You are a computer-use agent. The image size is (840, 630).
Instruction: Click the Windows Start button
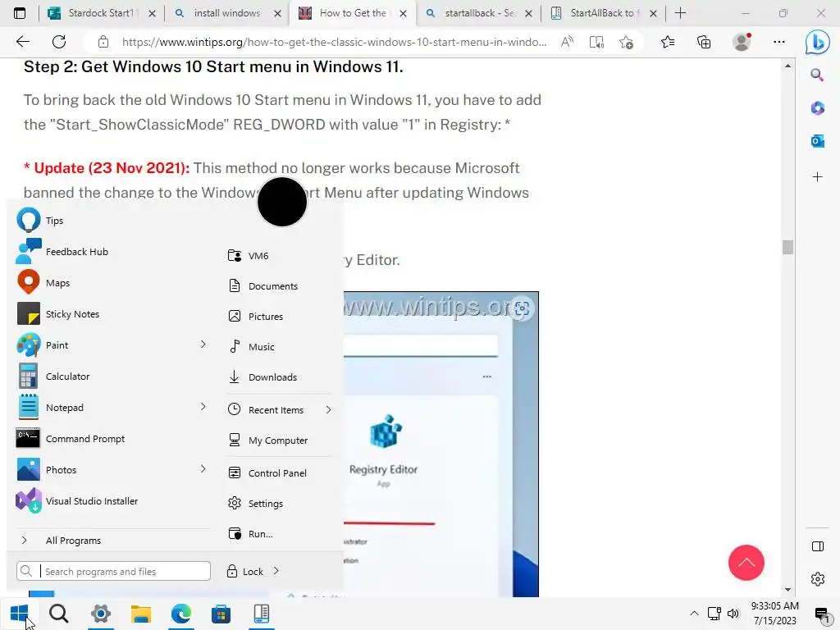pos(20,614)
